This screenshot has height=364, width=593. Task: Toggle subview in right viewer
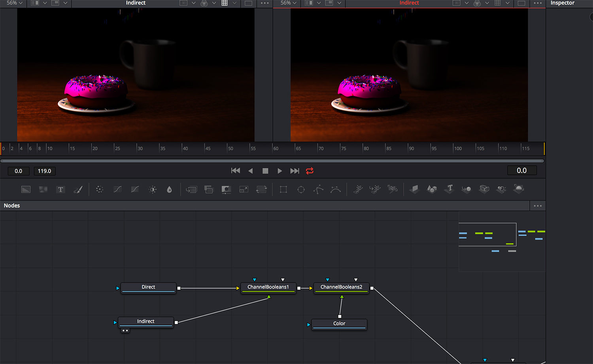(329, 3)
